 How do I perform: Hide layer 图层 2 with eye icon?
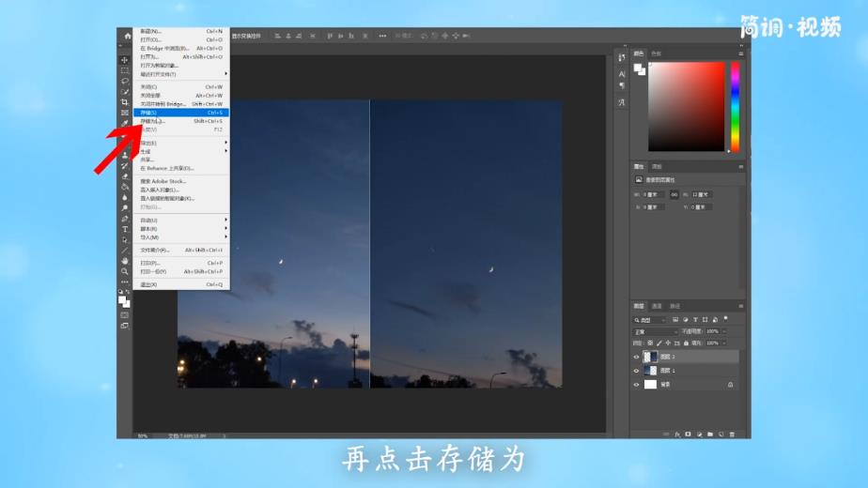click(x=636, y=357)
